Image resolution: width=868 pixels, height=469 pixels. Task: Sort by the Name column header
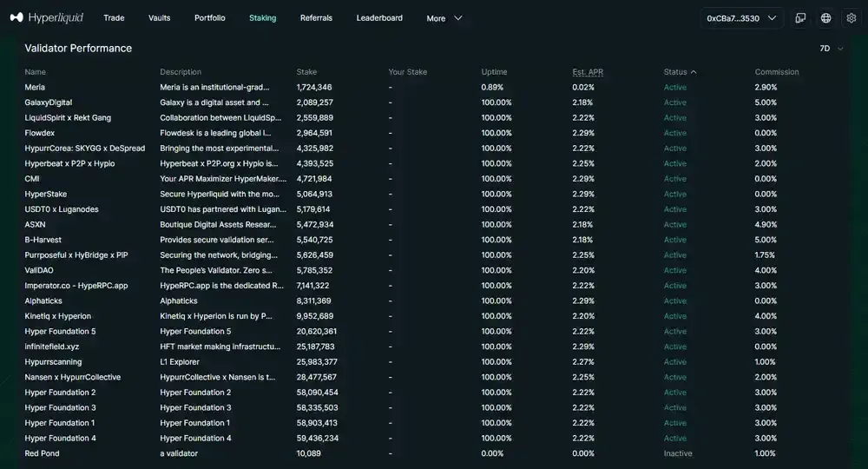click(36, 72)
